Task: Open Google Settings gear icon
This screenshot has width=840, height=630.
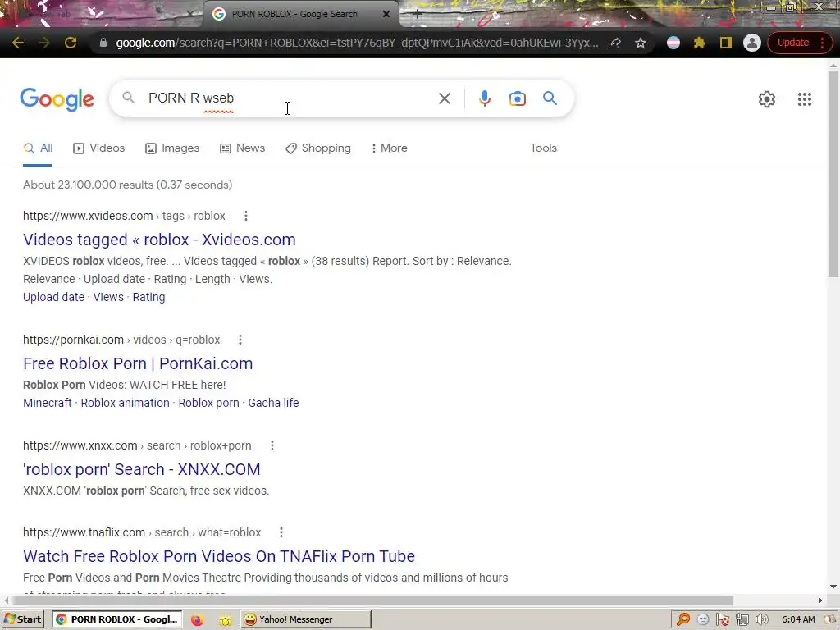Action: coord(767,99)
